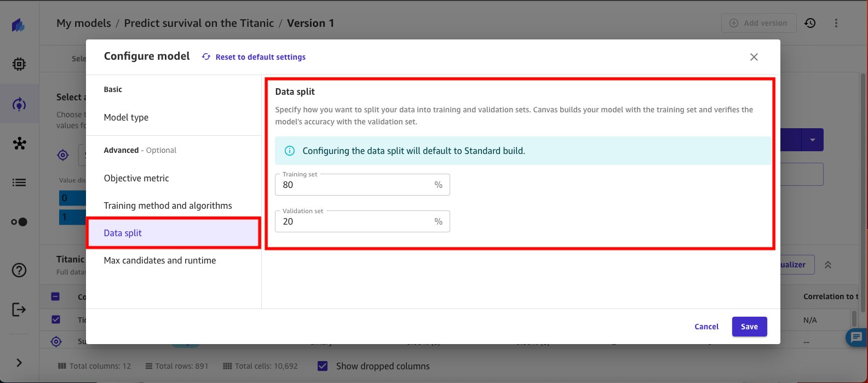868x383 pixels.
Task: Select the Data split section
Action: click(x=174, y=233)
